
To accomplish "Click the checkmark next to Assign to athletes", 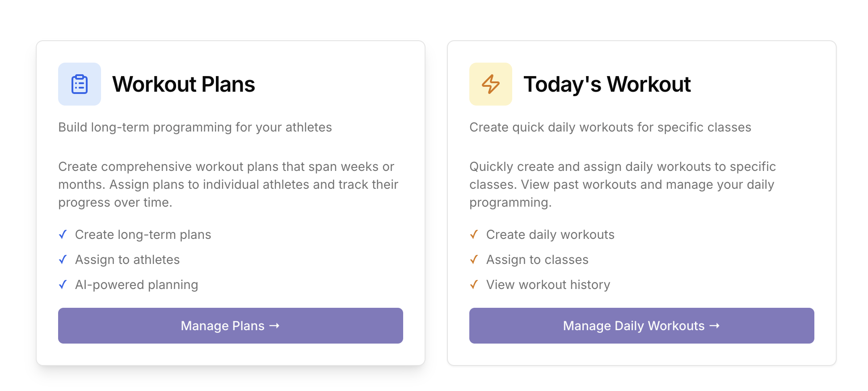I will 63,259.
